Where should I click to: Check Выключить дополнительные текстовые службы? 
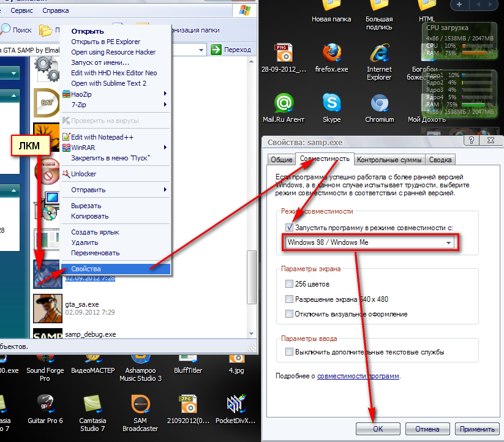click(x=289, y=352)
